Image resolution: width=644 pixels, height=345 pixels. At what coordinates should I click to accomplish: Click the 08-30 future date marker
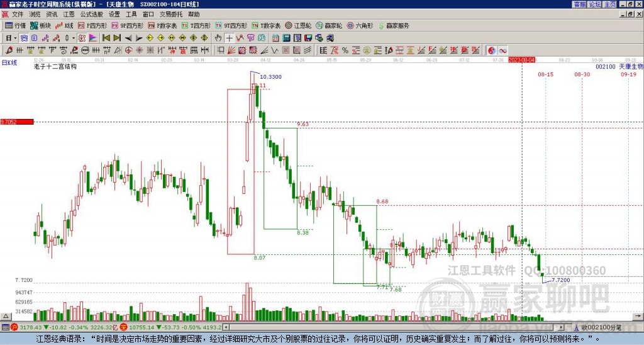582,74
